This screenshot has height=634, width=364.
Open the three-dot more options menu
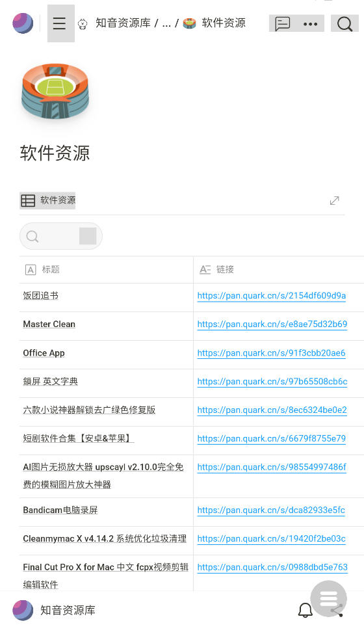coord(310,23)
